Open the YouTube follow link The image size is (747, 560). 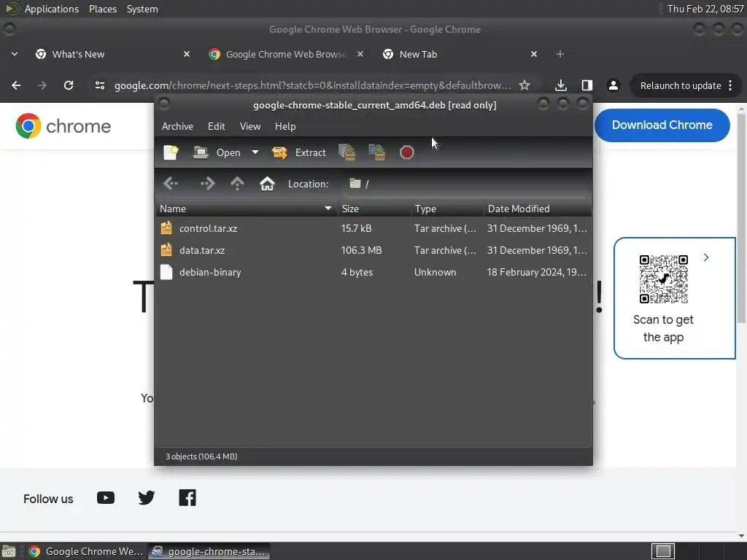106,498
